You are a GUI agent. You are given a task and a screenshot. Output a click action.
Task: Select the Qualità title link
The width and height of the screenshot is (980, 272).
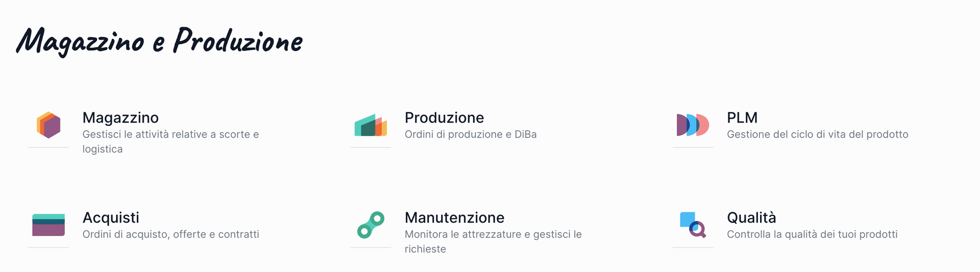coord(751,218)
